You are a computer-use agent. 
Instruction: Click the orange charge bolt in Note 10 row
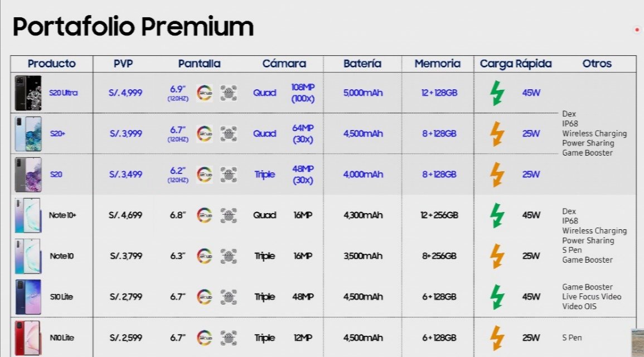tap(497, 256)
